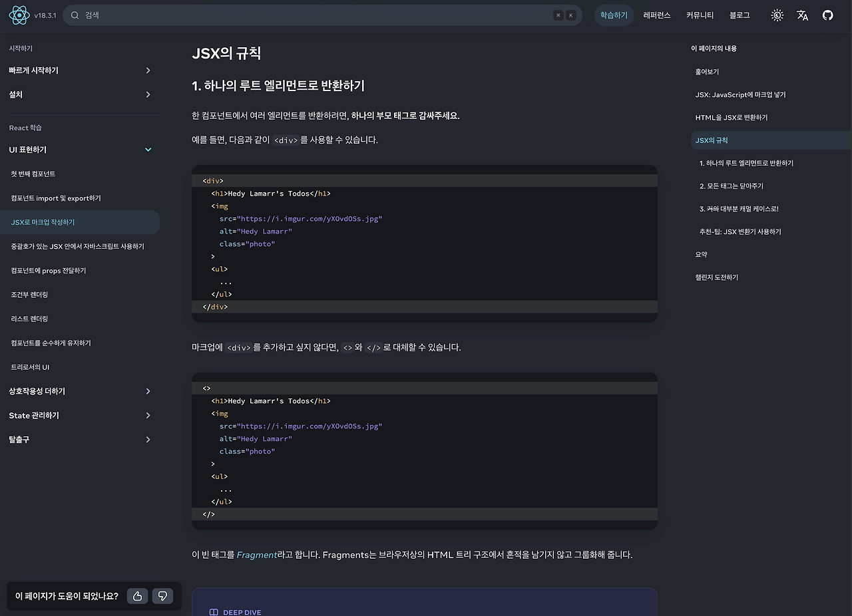852x616 pixels.
Task: Open the 커뮤니티 nav tab
Action: click(700, 15)
